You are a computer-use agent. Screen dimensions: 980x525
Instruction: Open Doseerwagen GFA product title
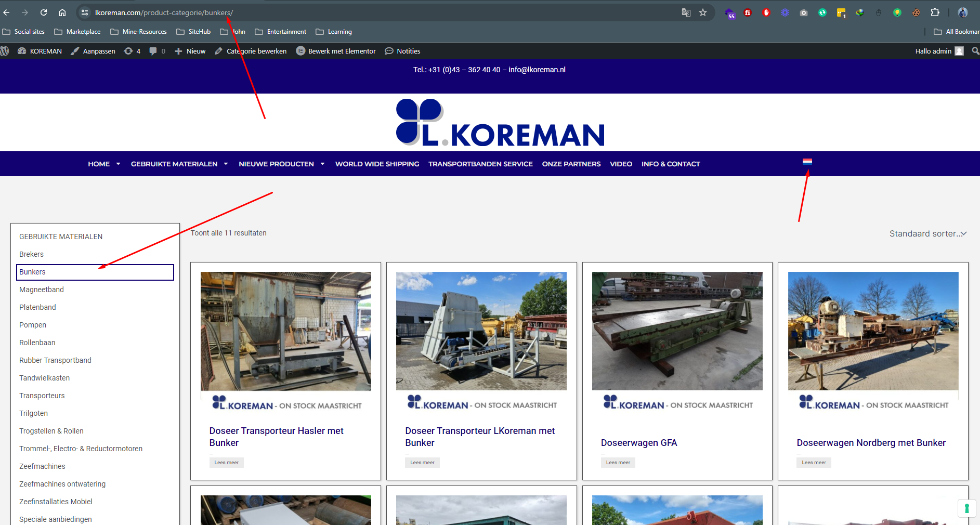point(639,443)
